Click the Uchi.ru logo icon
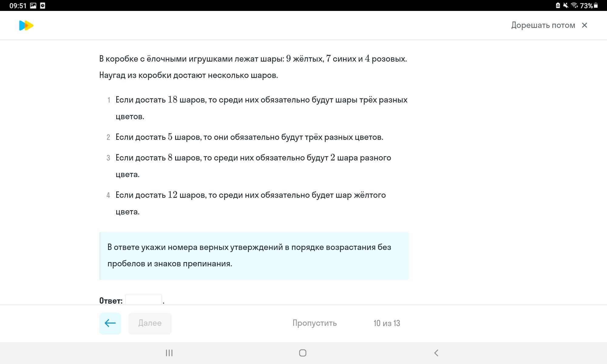 (x=26, y=25)
